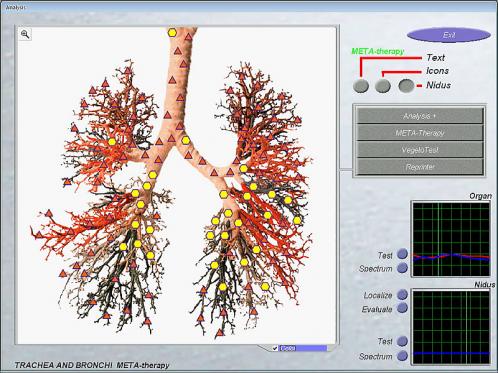Viewport: 498px width, 373px height.
Task: Click Nidus Spectrum indicator button
Action: tap(402, 356)
